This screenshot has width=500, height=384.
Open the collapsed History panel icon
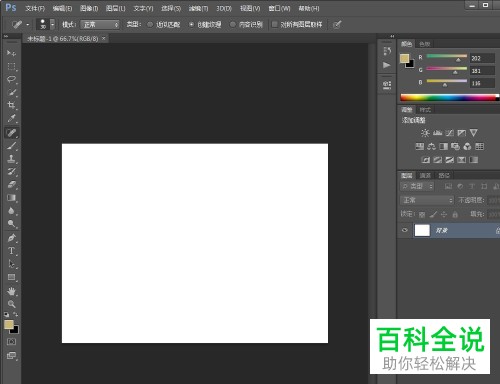tap(387, 51)
